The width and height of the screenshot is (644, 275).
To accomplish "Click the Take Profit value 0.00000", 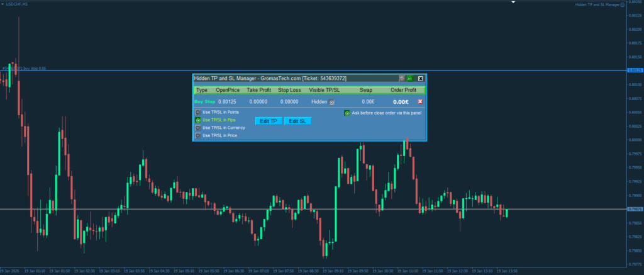I will (x=258, y=101).
